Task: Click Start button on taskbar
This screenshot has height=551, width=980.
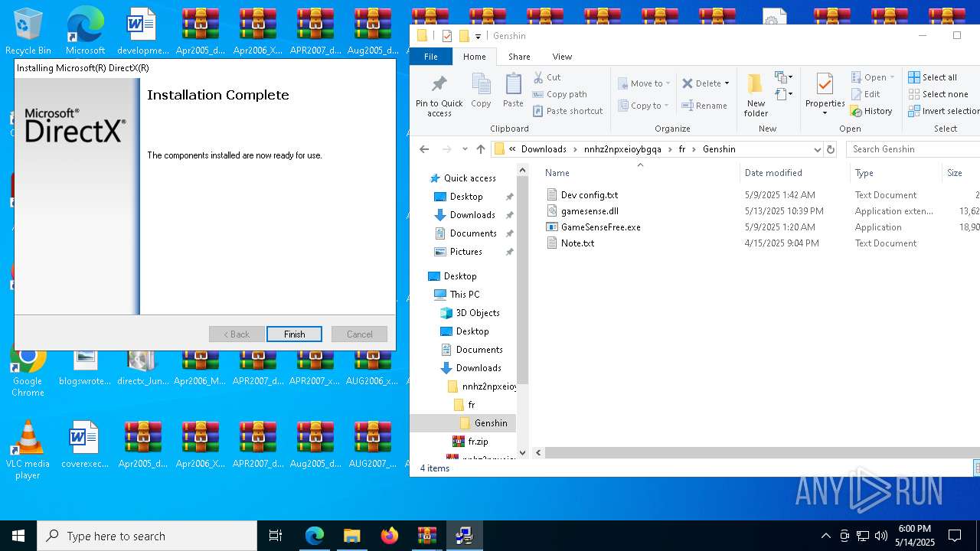Action: [x=18, y=536]
